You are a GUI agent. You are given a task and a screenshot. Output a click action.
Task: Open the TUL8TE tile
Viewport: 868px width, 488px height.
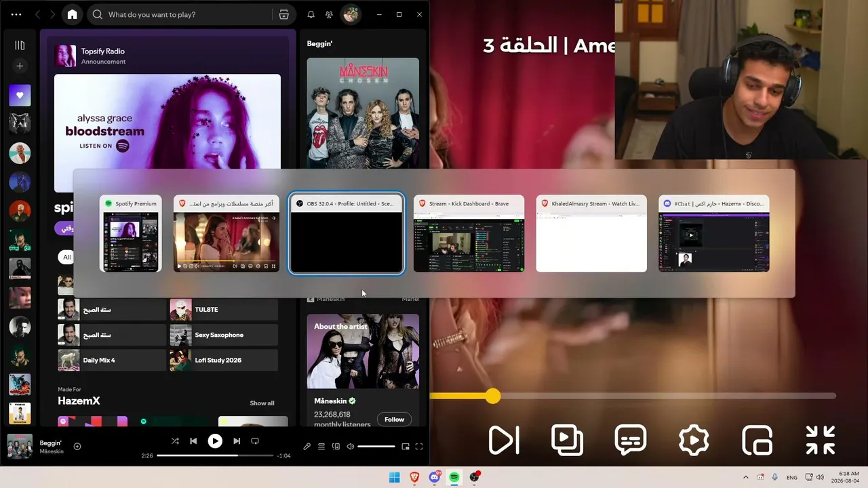pos(224,310)
